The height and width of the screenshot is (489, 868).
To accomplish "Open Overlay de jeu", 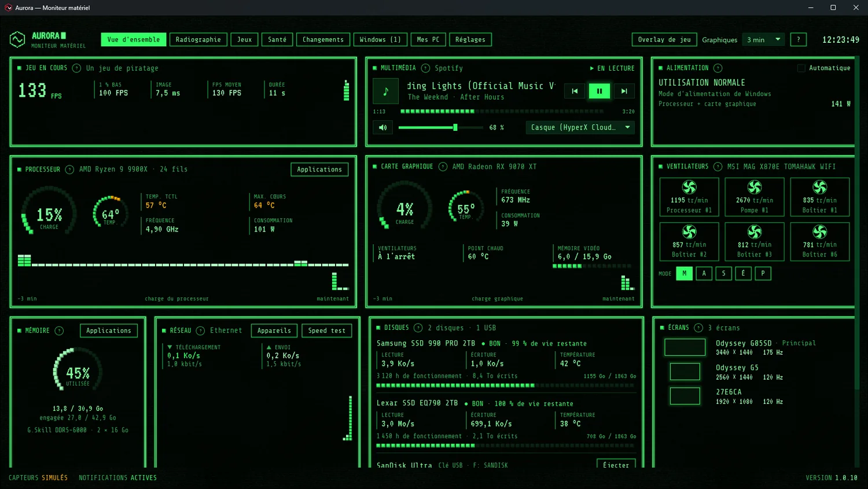I will pyautogui.click(x=664, y=39).
